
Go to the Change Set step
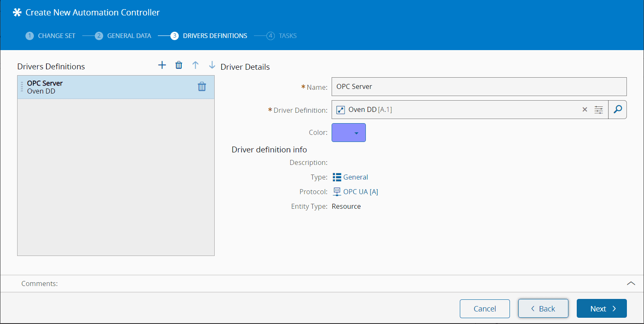tap(51, 36)
